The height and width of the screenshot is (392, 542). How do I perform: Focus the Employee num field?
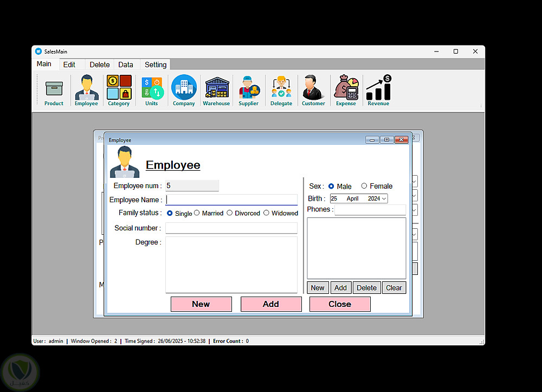(x=192, y=185)
